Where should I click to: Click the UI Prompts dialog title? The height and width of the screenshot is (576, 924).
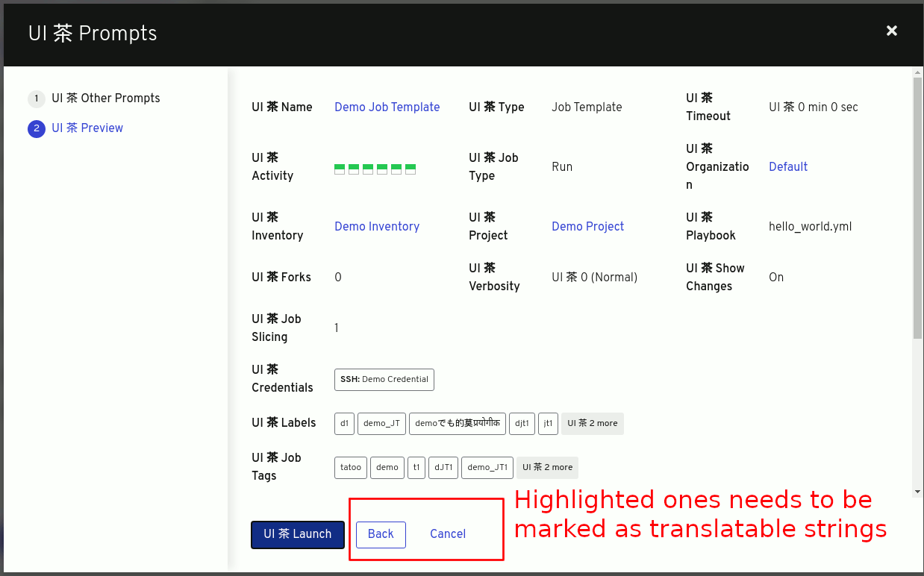click(x=93, y=34)
